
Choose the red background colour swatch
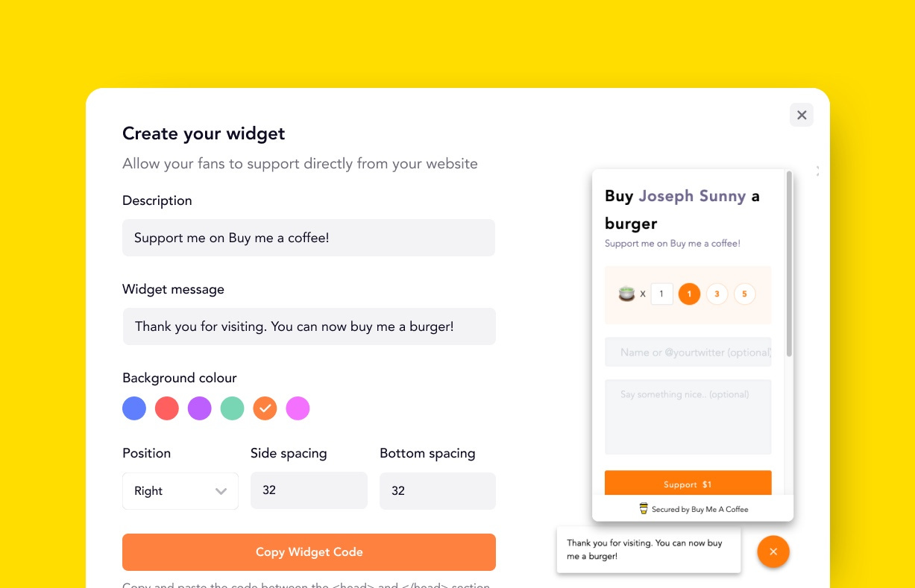point(167,408)
